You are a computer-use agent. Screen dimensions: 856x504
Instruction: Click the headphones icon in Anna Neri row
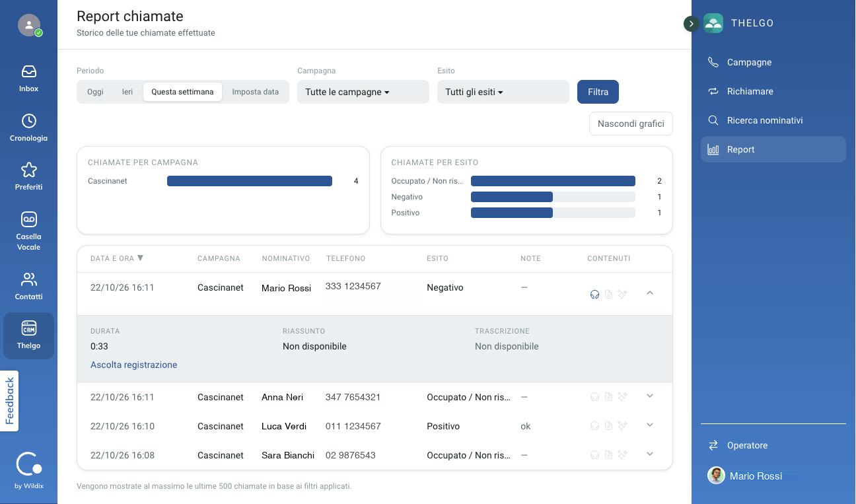594,397
